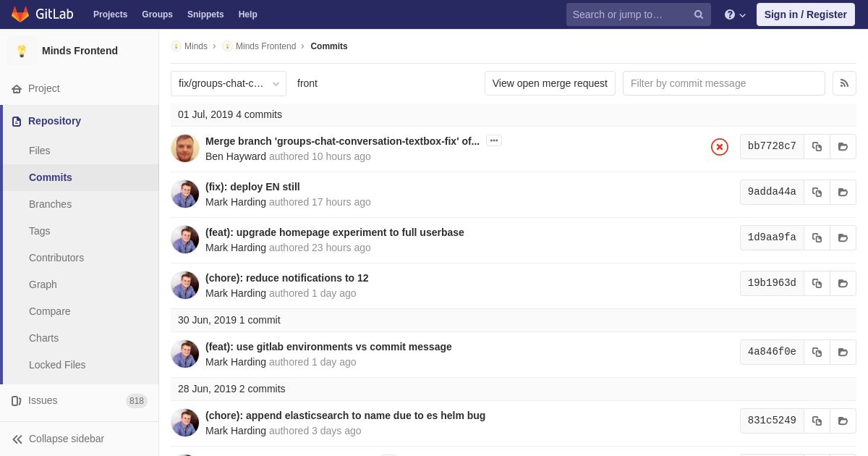The image size is (868, 456).
Task: Open Issues in the sidebar
Action: [x=80, y=400]
